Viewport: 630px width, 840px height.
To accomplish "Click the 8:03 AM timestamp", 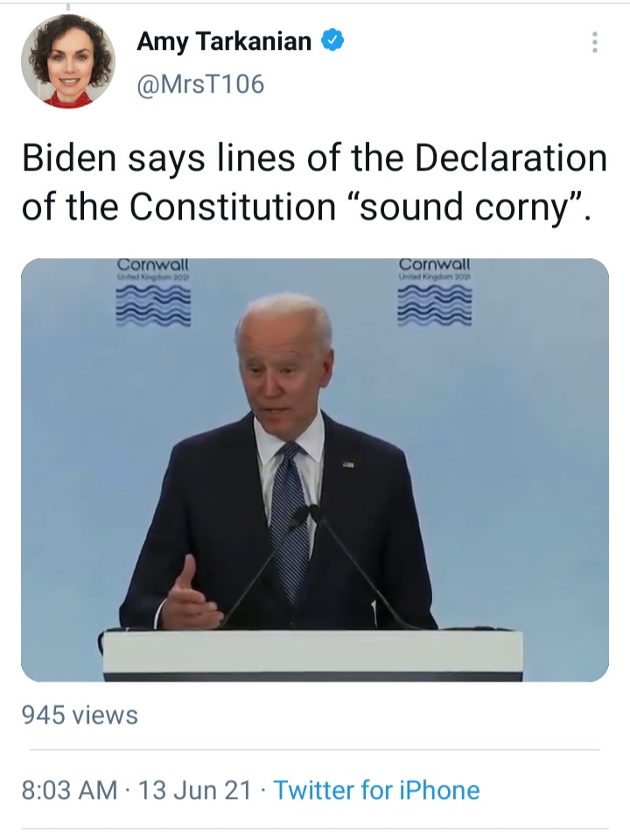I will [x=69, y=790].
